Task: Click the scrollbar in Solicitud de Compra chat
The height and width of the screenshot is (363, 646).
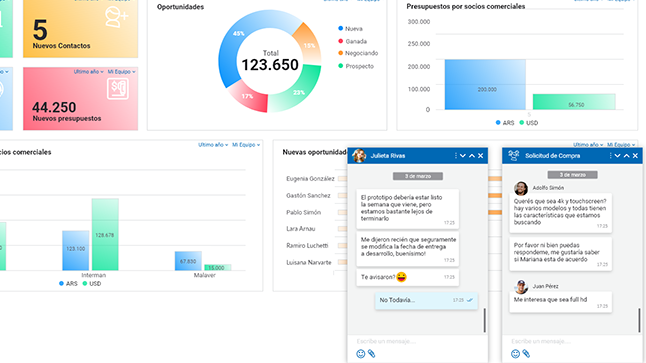Action: 639,320
